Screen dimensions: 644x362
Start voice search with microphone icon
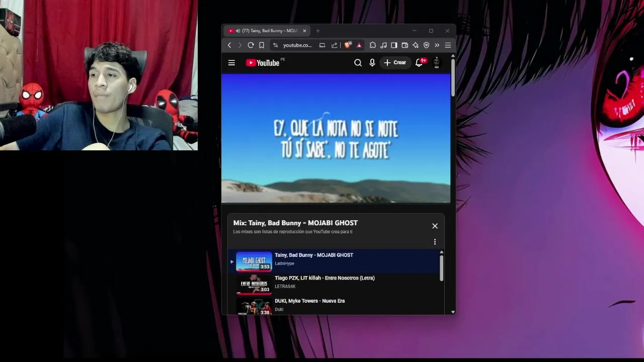click(372, 63)
